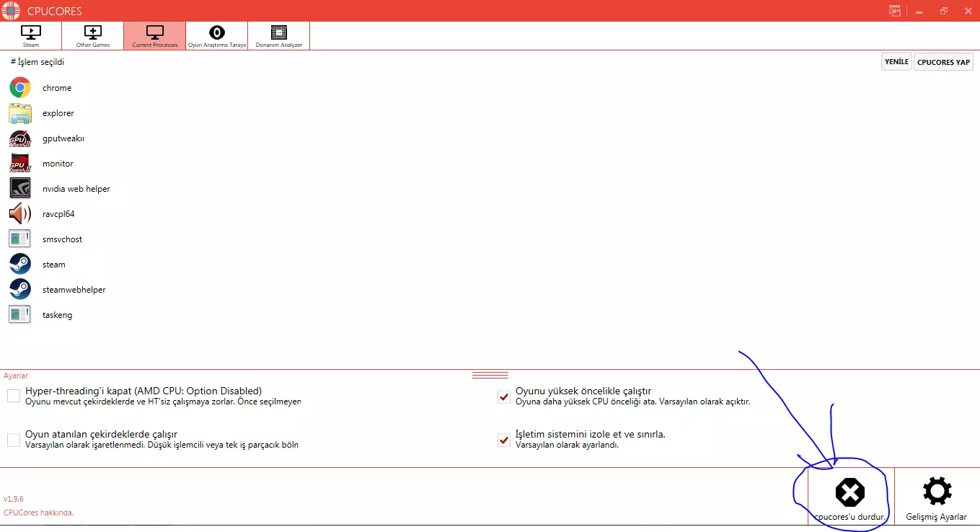Select the smsvchost process icon
Screen dimensions: 980x532
point(20,239)
